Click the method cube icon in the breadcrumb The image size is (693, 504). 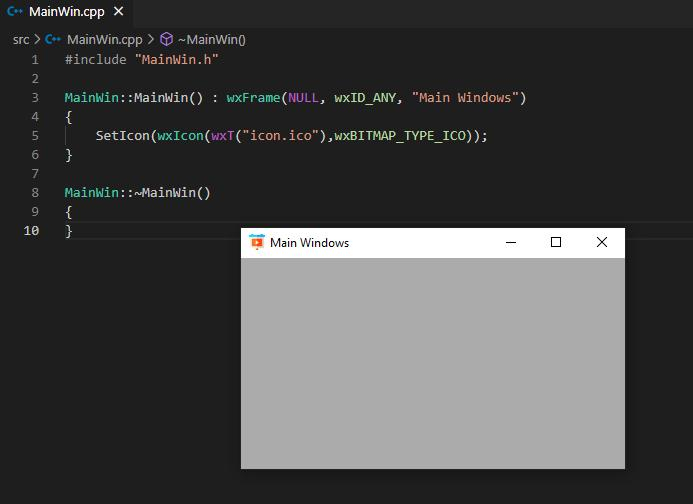pyautogui.click(x=166, y=39)
